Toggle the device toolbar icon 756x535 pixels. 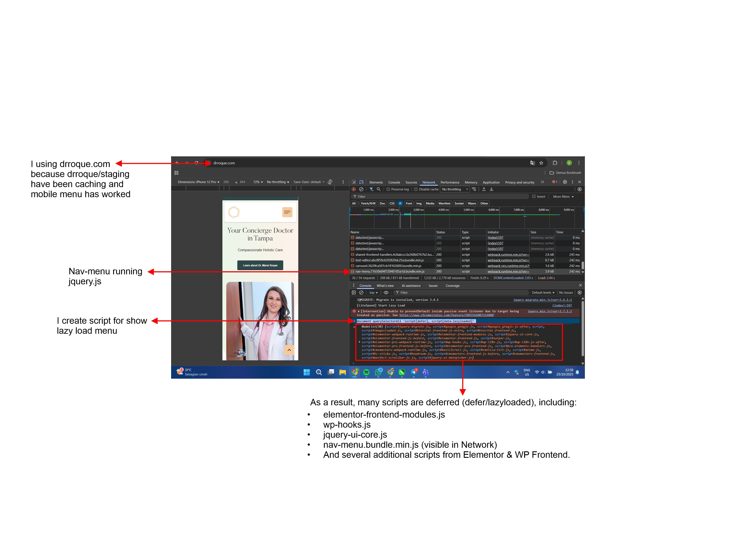(x=361, y=182)
